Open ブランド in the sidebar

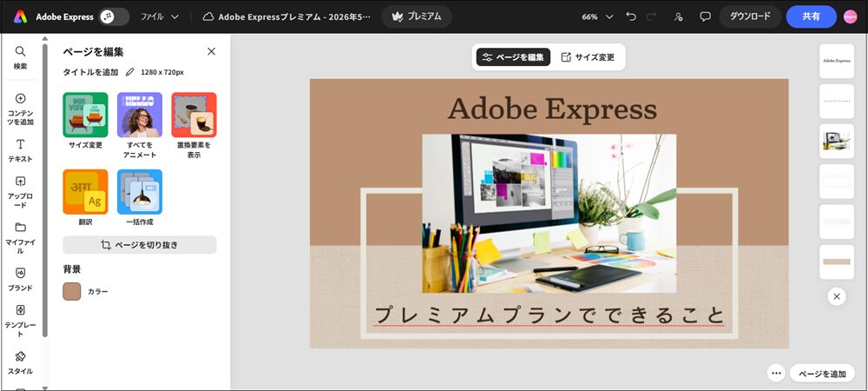(21, 280)
